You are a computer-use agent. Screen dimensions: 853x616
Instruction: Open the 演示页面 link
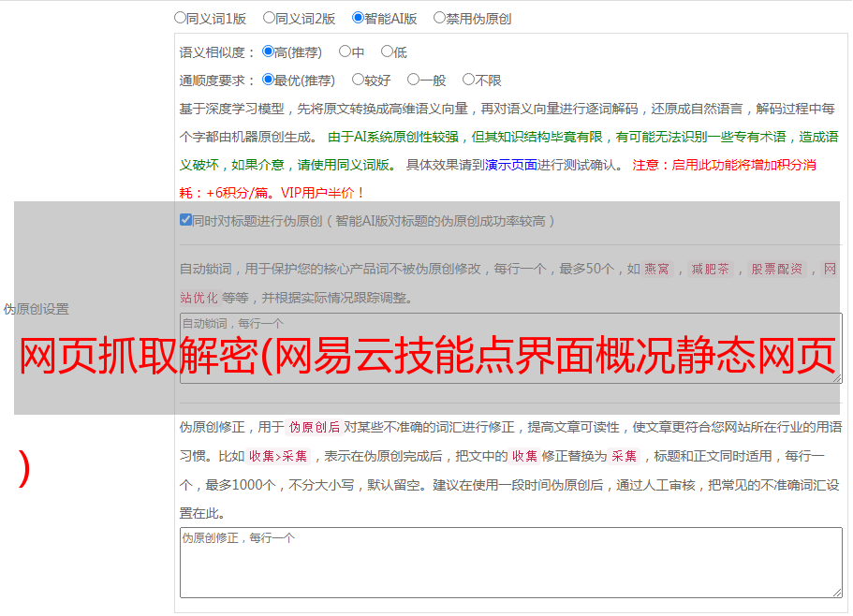[x=510, y=165]
